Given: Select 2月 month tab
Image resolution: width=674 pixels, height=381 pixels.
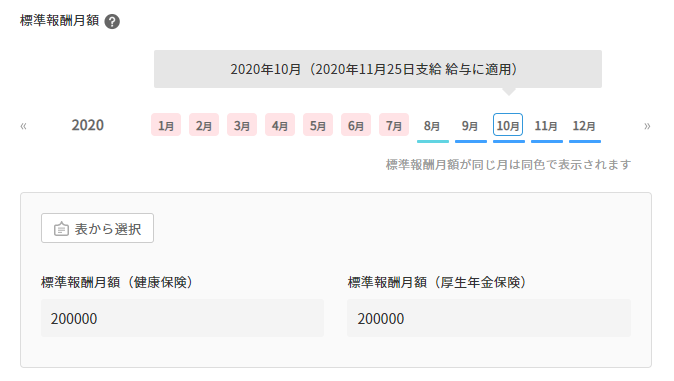Looking at the screenshot, I should click(204, 125).
